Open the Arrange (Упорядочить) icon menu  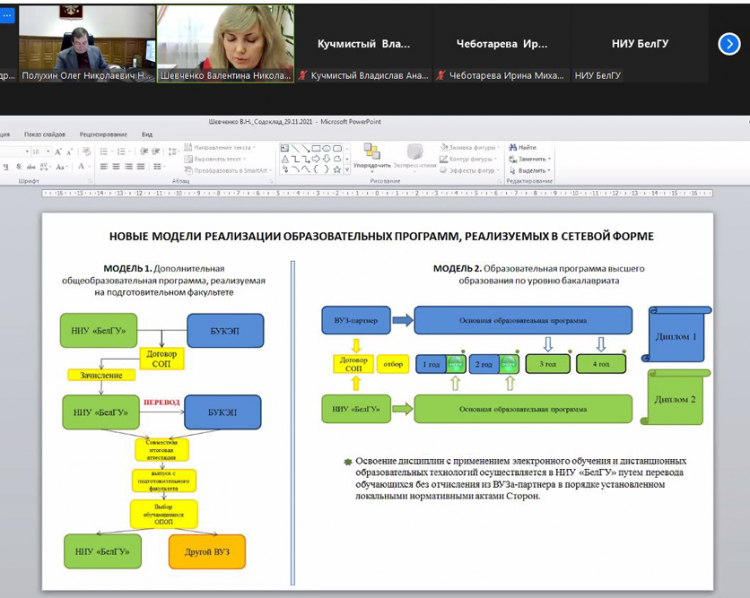pos(371,152)
